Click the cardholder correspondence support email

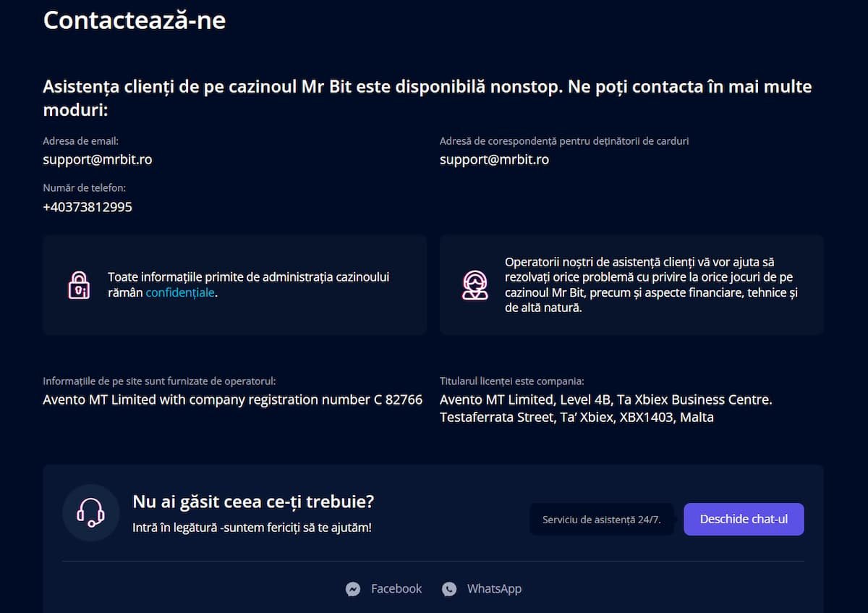[494, 160]
